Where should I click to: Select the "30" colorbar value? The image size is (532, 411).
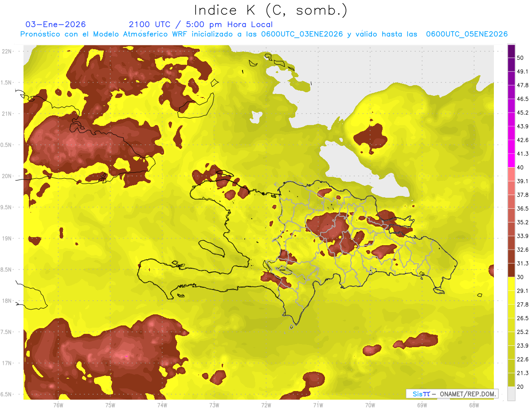pyautogui.click(x=521, y=277)
